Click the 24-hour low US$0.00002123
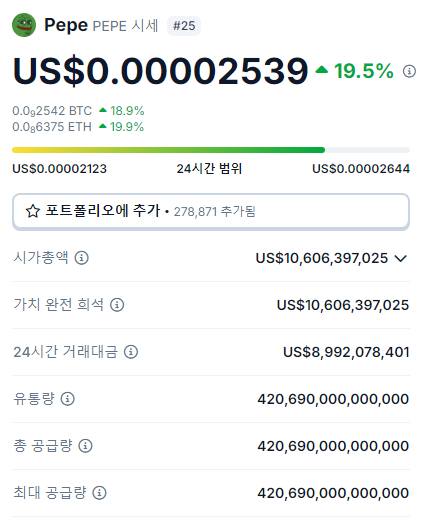Viewport: 421px width, 522px height. coord(59,169)
